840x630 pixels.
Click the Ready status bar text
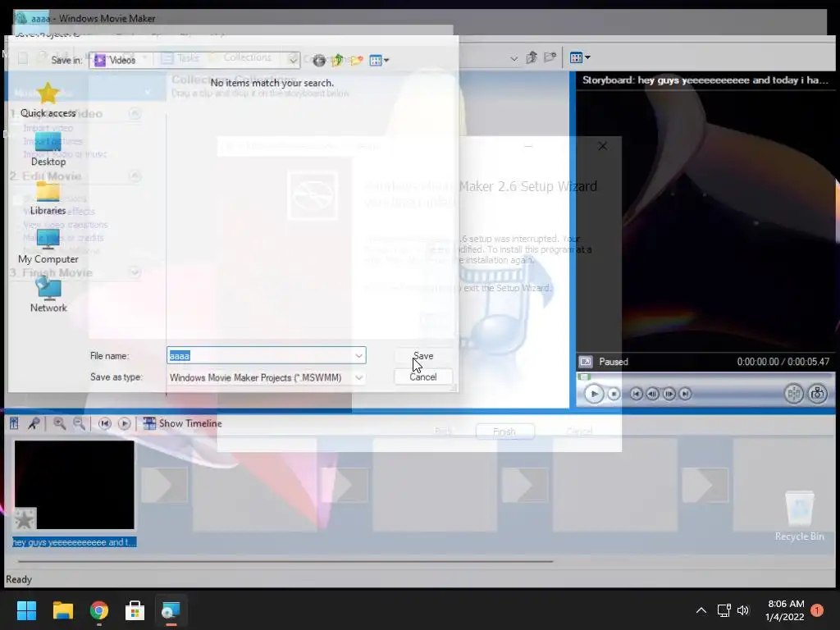coord(19,579)
